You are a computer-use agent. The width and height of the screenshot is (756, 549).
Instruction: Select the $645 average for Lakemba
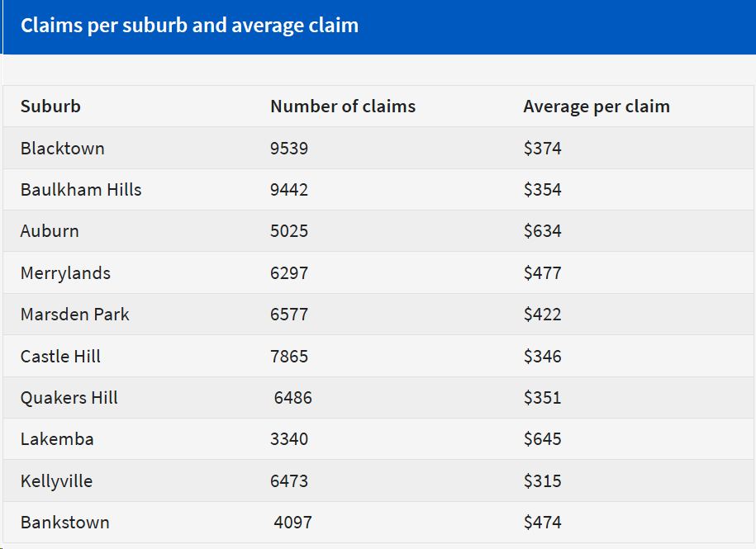pos(542,439)
